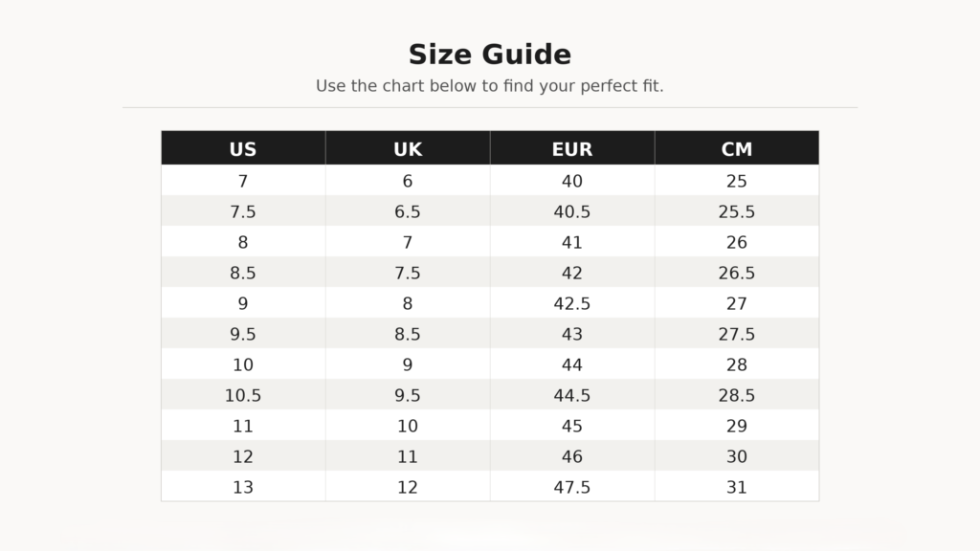980x551 pixels.
Task: Select US size 10.5 cell
Action: pyautogui.click(x=243, y=395)
